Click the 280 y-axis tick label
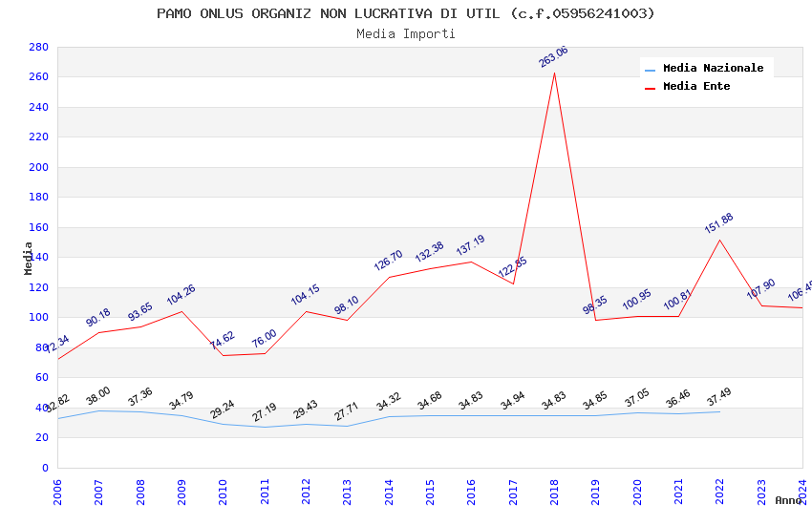 [38, 47]
